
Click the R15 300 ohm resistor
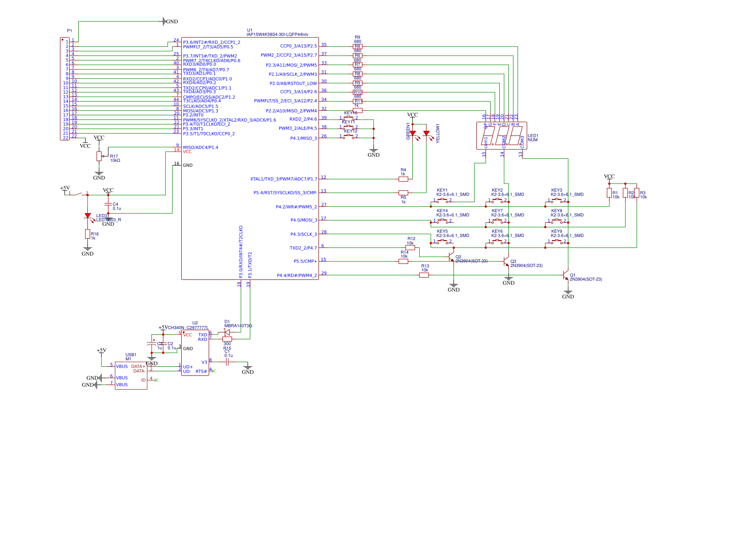tap(227, 339)
